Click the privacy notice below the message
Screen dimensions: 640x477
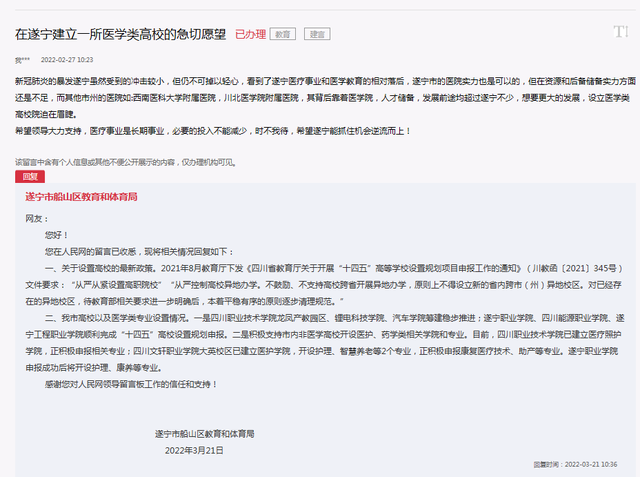tap(125, 161)
